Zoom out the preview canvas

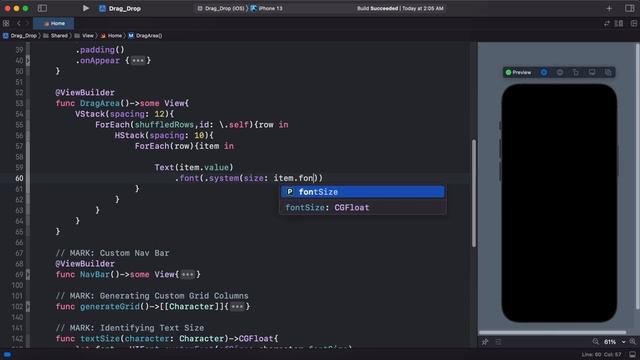[x=596, y=342]
